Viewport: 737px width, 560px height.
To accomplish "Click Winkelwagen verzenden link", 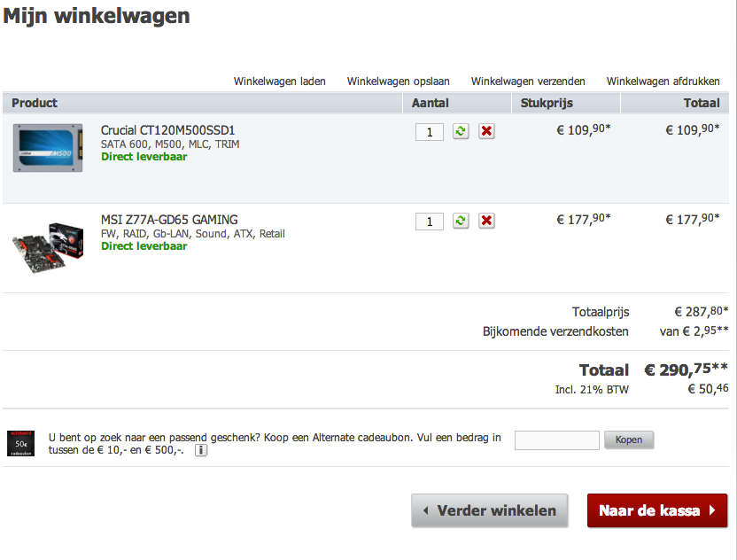I will pos(528,82).
